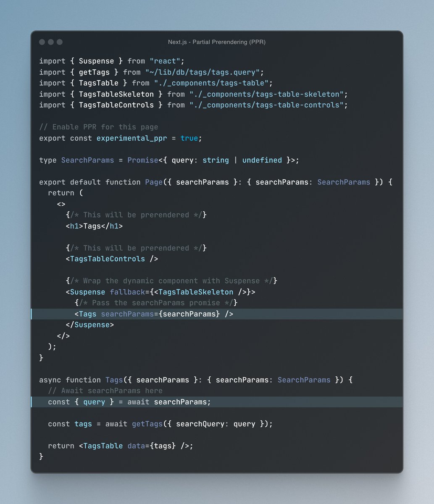
Task: Click the leftmost gray close dot in title bar
Action: [42, 42]
